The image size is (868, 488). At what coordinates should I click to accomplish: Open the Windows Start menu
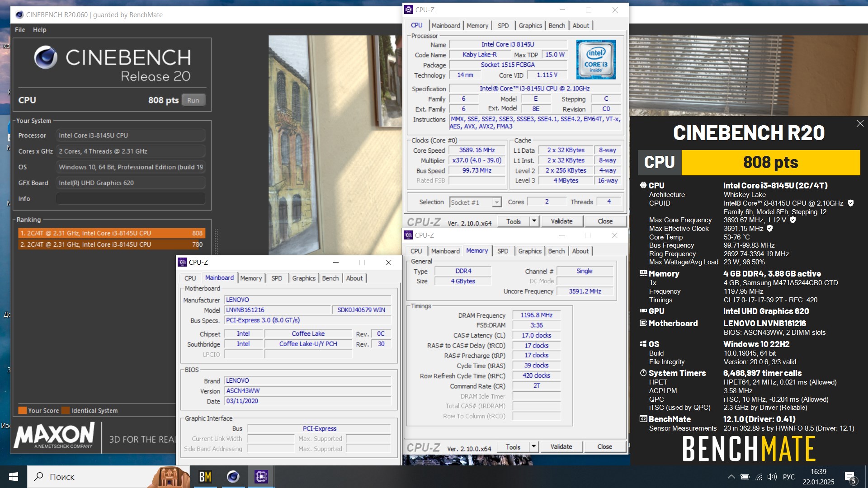tap(14, 477)
